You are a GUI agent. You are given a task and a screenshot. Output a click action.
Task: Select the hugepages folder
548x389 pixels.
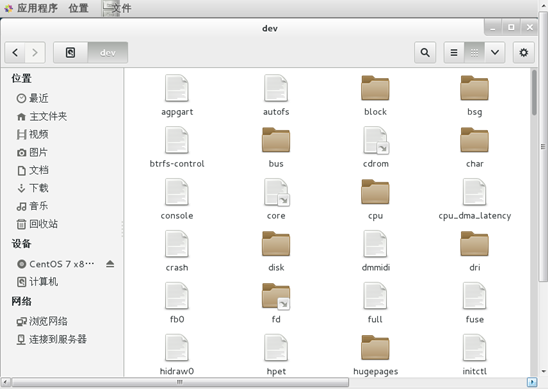(x=375, y=348)
